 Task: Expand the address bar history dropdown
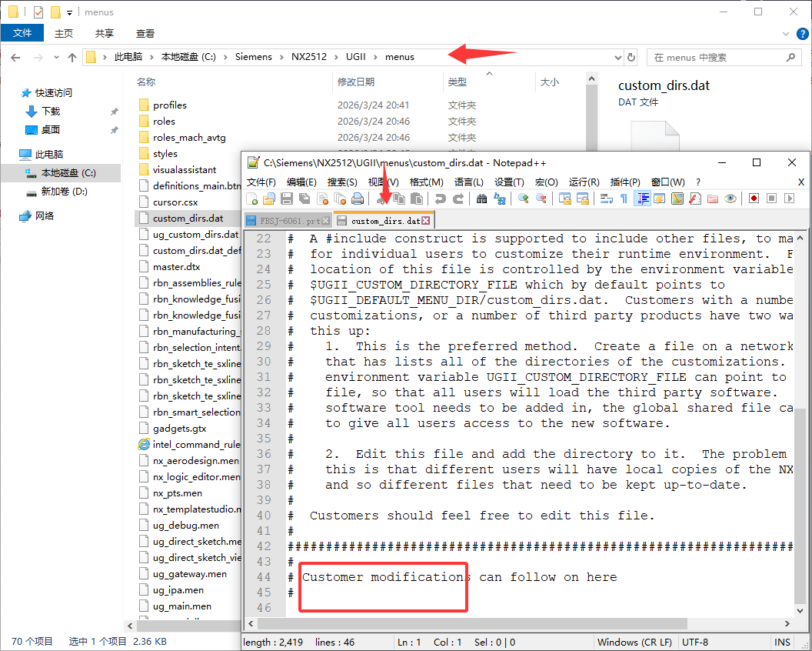point(617,58)
